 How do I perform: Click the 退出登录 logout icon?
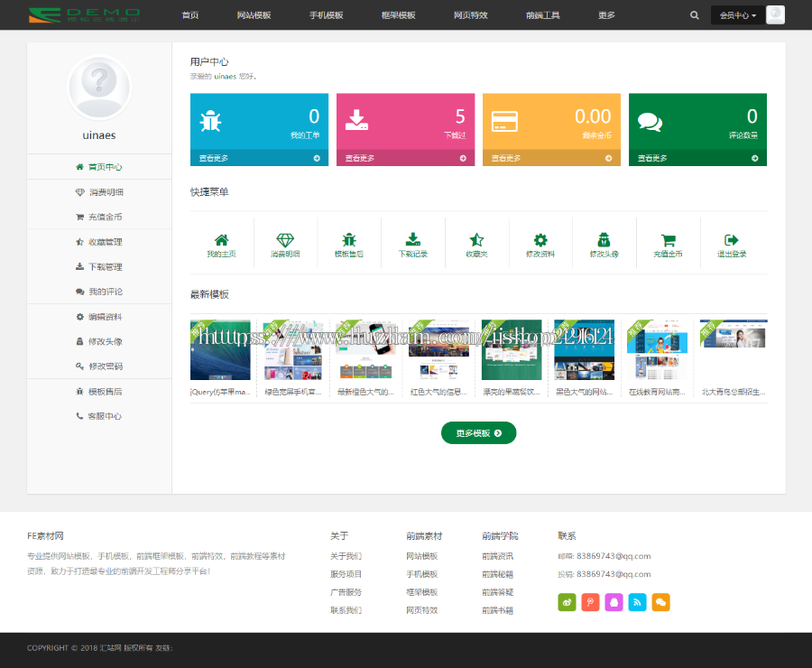point(732,240)
